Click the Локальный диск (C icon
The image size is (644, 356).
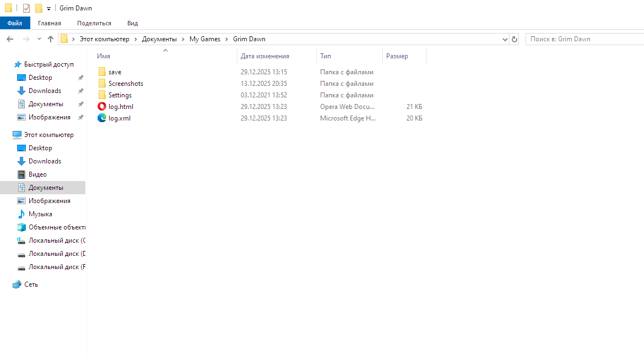(21, 240)
